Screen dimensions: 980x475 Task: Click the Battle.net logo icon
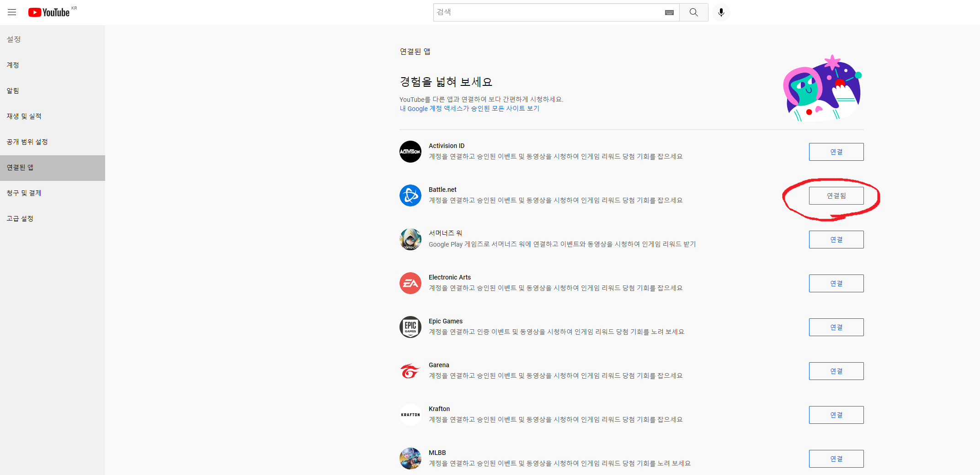(410, 195)
